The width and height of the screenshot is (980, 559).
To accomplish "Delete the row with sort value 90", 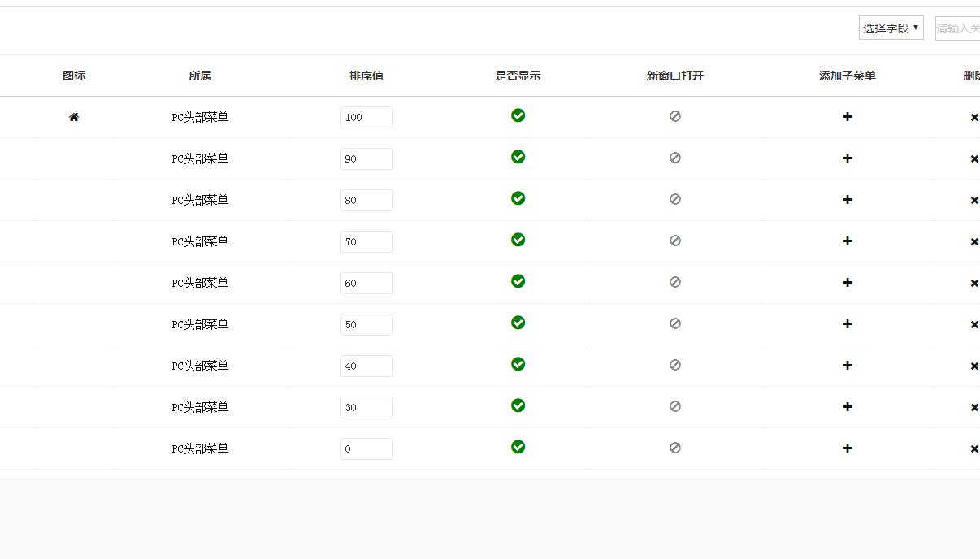I will point(973,159).
